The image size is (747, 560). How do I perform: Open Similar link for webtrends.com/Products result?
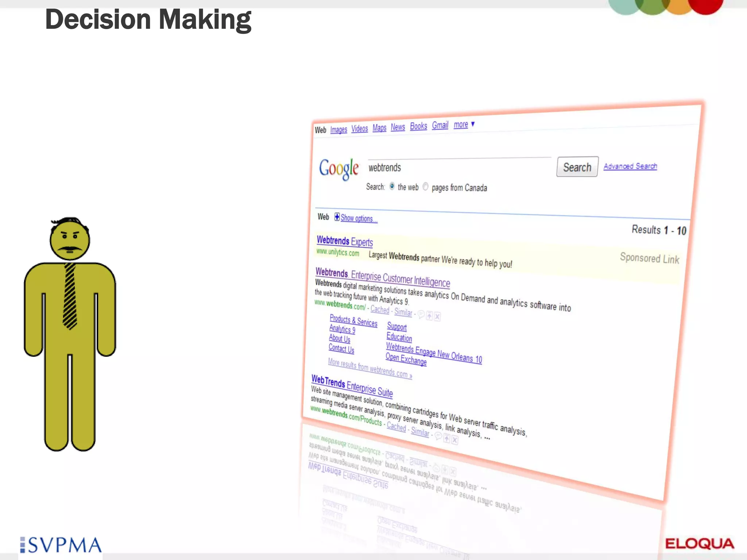click(x=420, y=432)
